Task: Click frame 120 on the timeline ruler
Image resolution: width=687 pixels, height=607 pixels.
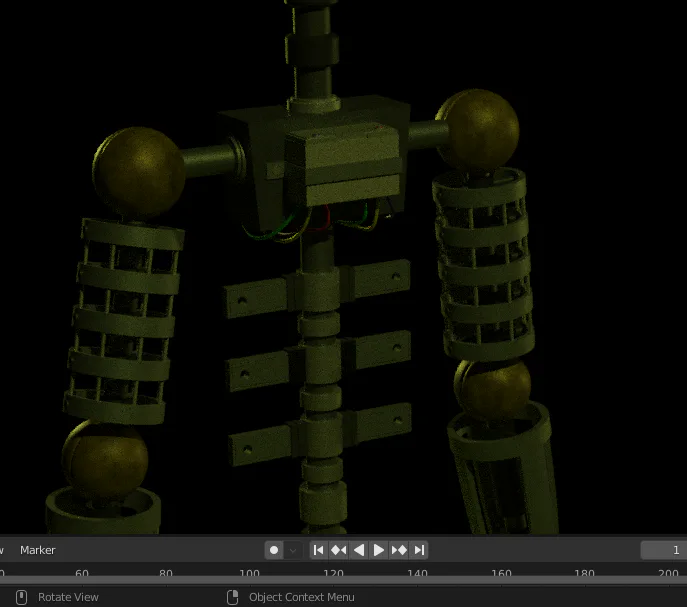Action: 333,573
